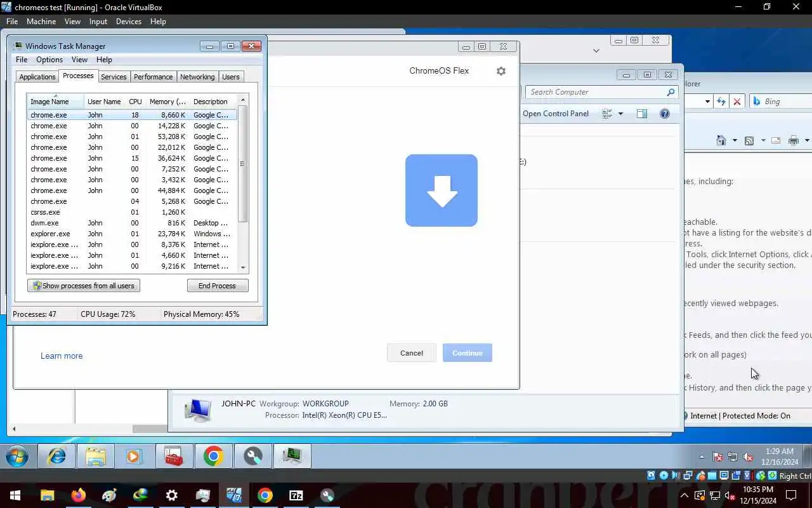Click the JOHN-PC computer icon in details pane

tap(198, 410)
